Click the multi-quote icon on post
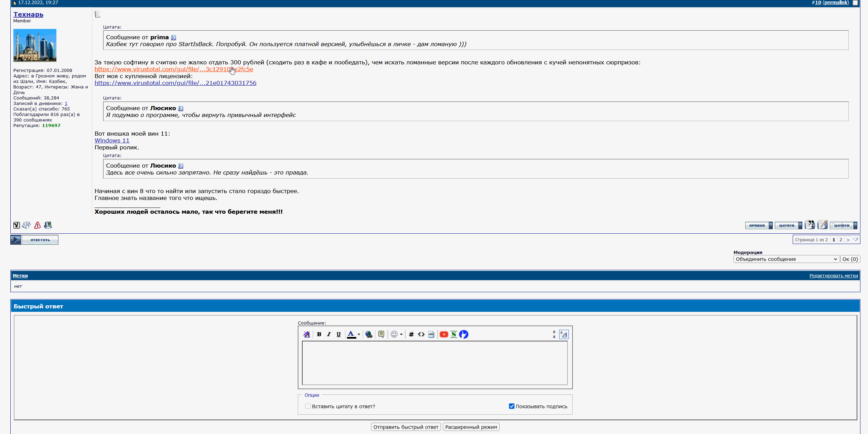868x434 pixels. (810, 225)
